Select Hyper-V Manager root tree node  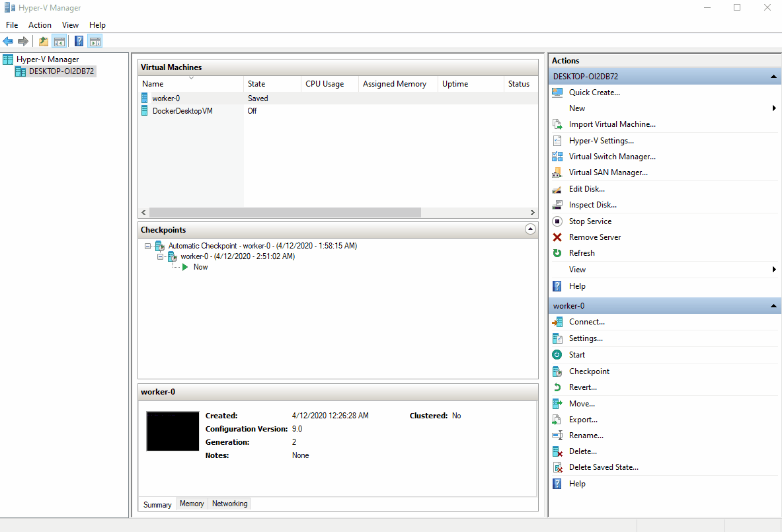(x=41, y=59)
